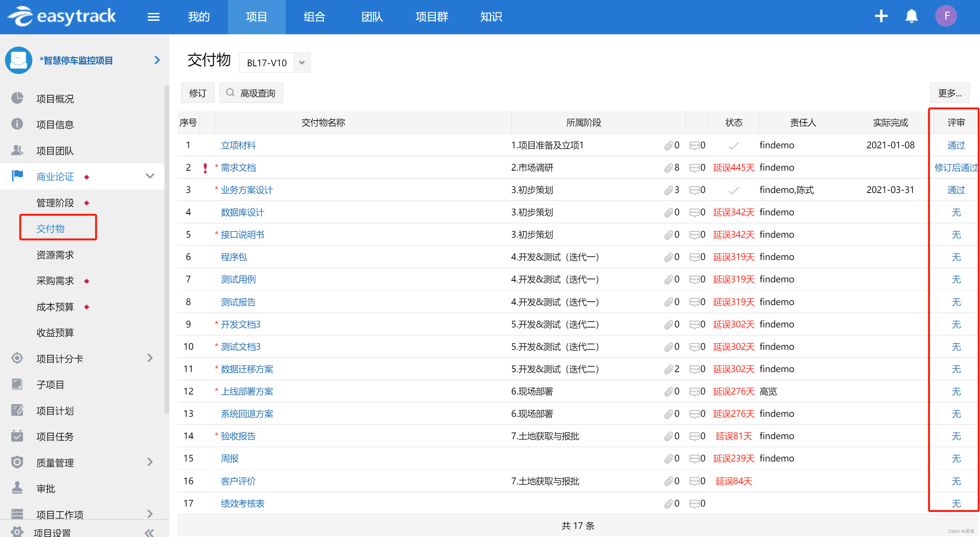The height and width of the screenshot is (537, 980).
Task: Open the 绩效考核表 link
Action: click(243, 503)
